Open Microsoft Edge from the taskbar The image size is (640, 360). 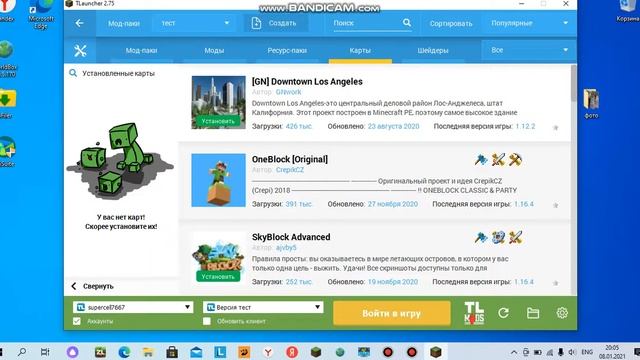[124, 352]
